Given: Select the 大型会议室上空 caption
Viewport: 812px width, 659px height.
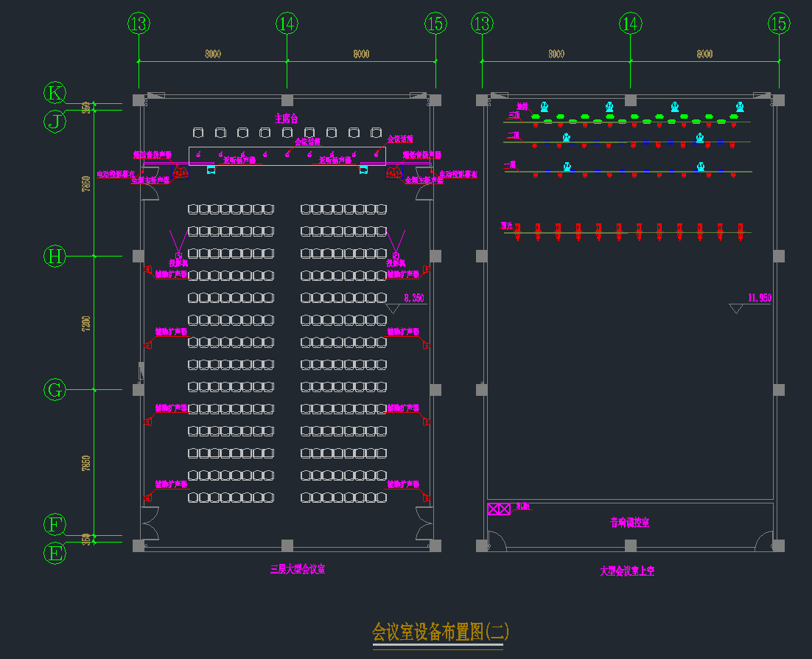Looking at the screenshot, I should tap(627, 571).
